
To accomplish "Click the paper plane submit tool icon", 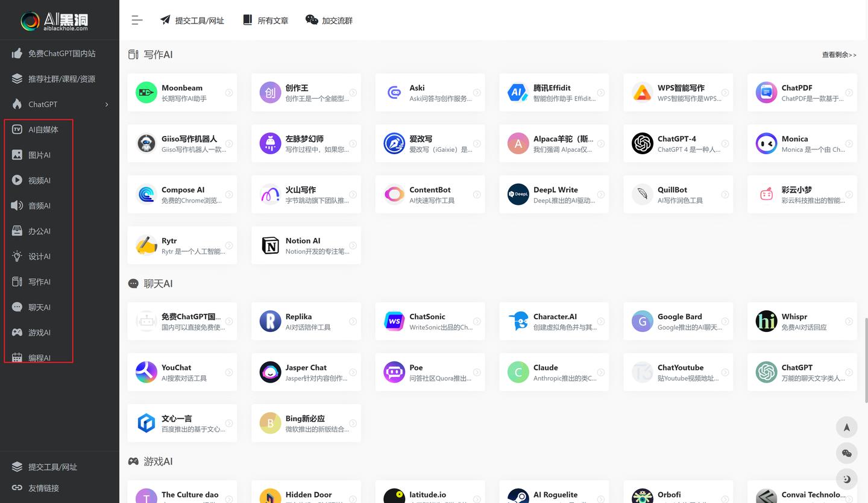I will coord(165,20).
